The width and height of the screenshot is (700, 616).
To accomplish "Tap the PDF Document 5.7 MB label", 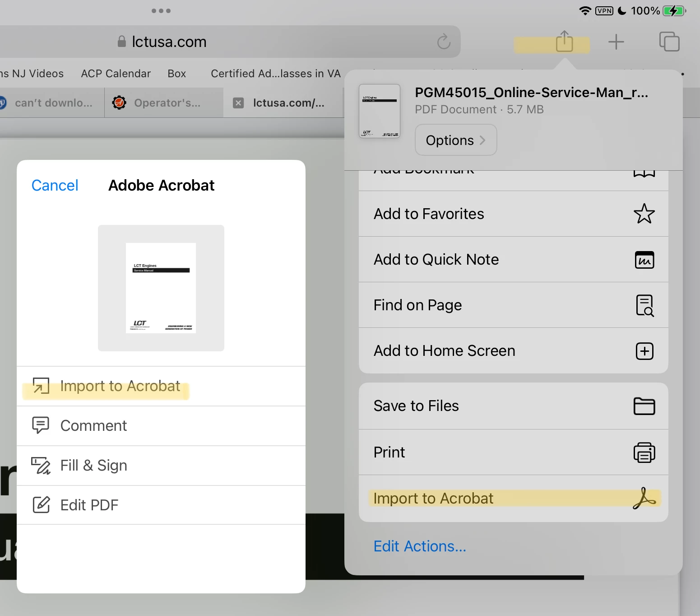I will 479,109.
